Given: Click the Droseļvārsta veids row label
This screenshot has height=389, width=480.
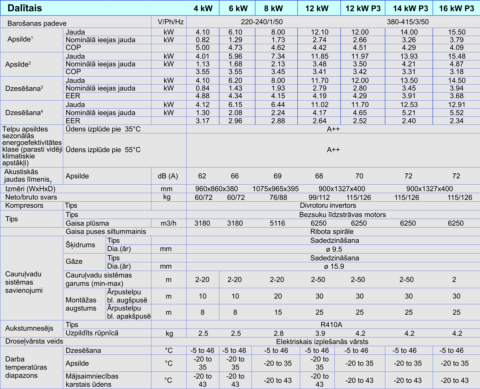Looking at the screenshot, I should click(x=34, y=341).
